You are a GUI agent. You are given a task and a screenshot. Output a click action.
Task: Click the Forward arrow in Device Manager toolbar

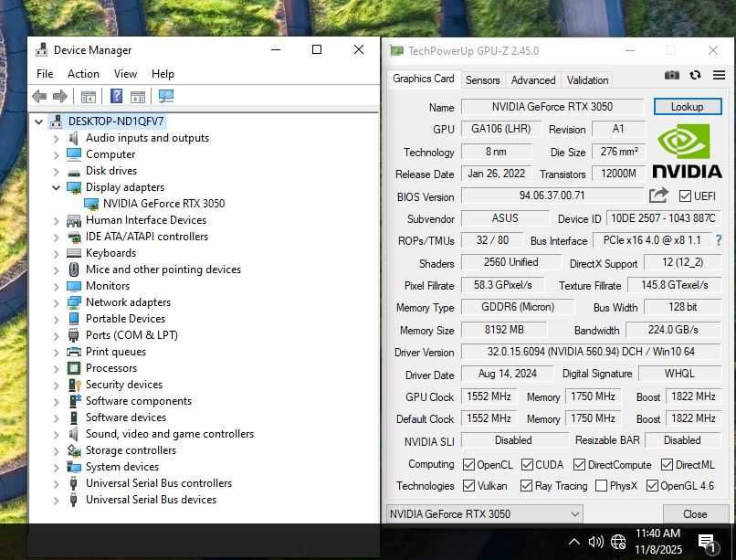(x=60, y=97)
